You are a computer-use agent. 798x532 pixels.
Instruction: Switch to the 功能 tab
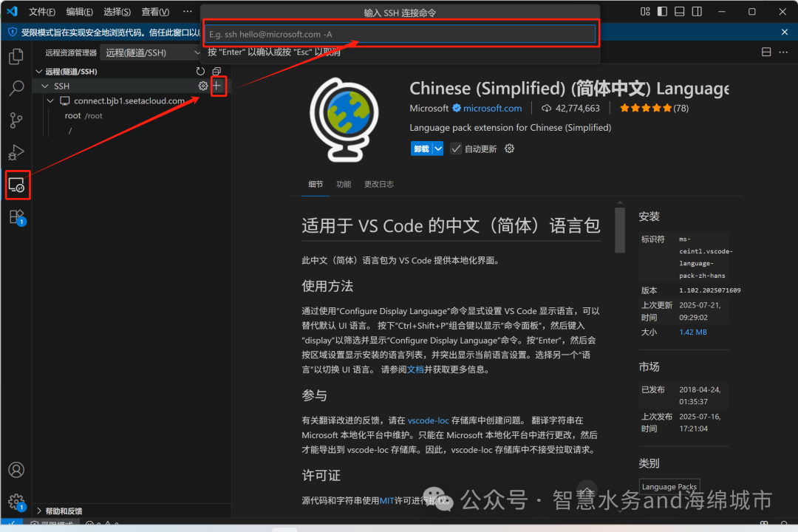pos(344,184)
